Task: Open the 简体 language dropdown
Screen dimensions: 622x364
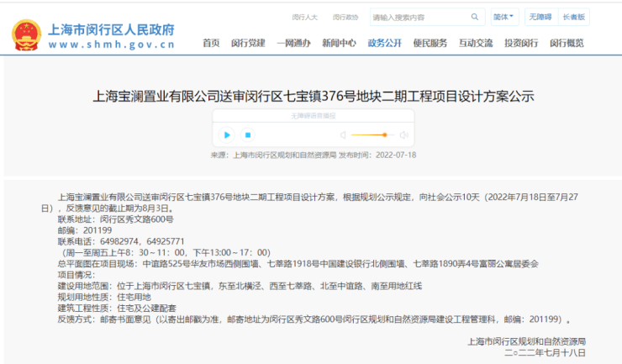Action: point(504,17)
